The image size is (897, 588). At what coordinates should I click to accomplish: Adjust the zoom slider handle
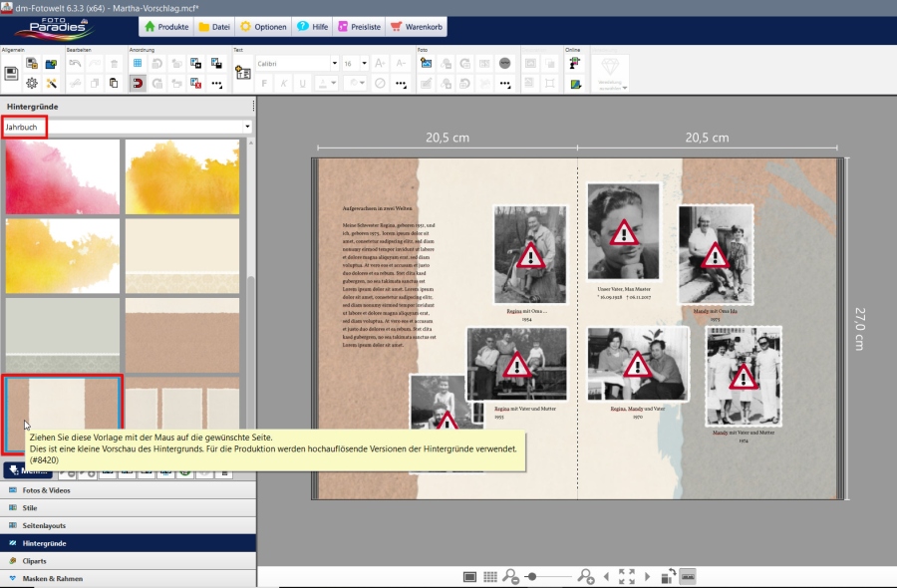(532, 577)
